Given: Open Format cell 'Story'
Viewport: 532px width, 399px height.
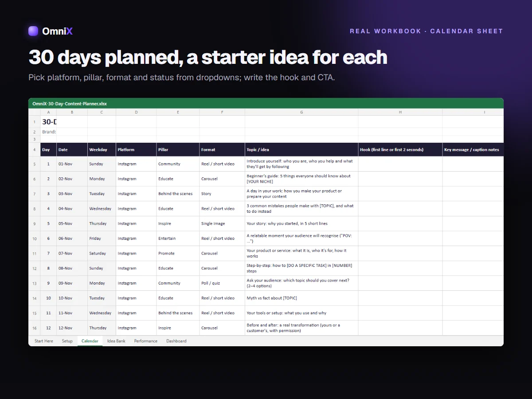Looking at the screenshot, I should [x=222, y=194].
